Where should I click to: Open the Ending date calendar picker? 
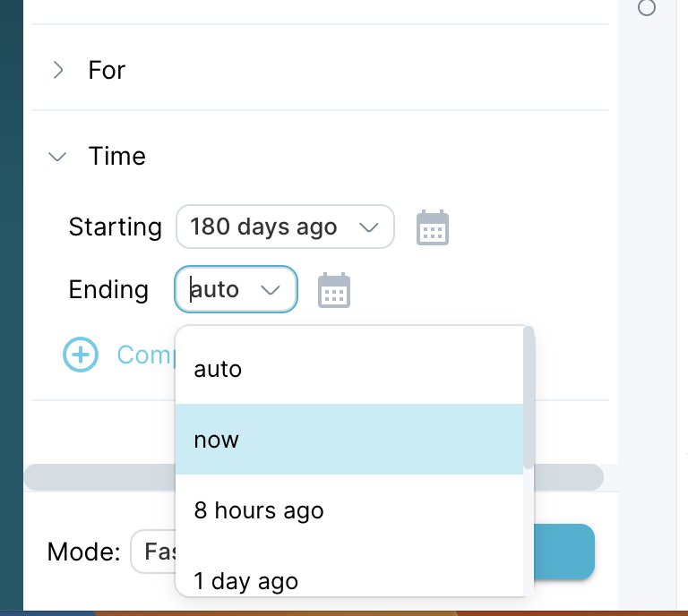pos(334,290)
